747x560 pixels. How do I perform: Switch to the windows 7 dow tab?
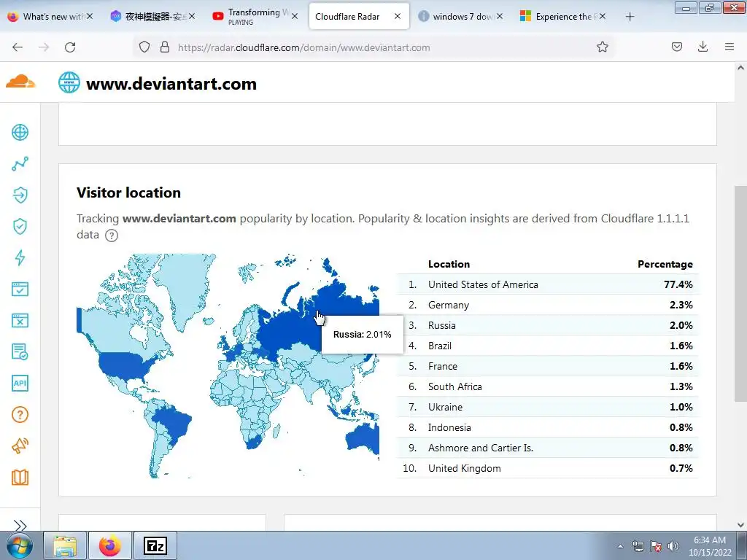[460, 16]
